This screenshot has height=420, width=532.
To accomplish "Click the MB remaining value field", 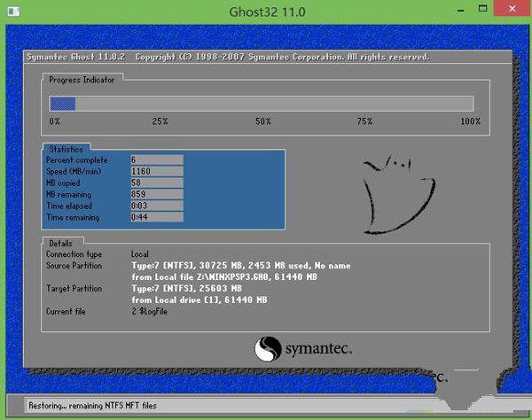I will [x=156, y=194].
